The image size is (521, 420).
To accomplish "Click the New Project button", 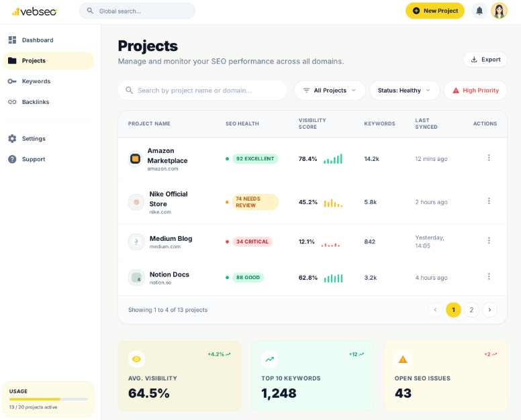I will 435,11.
